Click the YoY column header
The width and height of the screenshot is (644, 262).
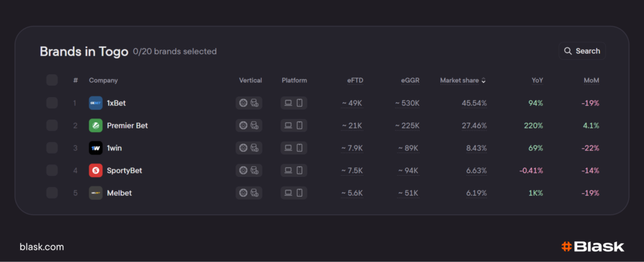coord(536,81)
